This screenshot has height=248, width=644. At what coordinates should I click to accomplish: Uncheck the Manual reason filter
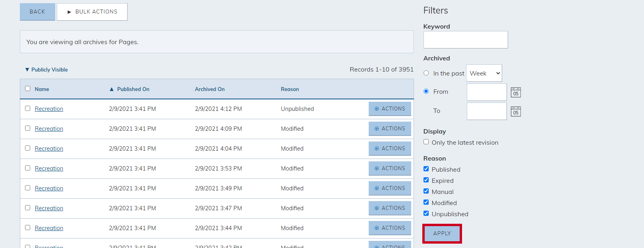426,191
